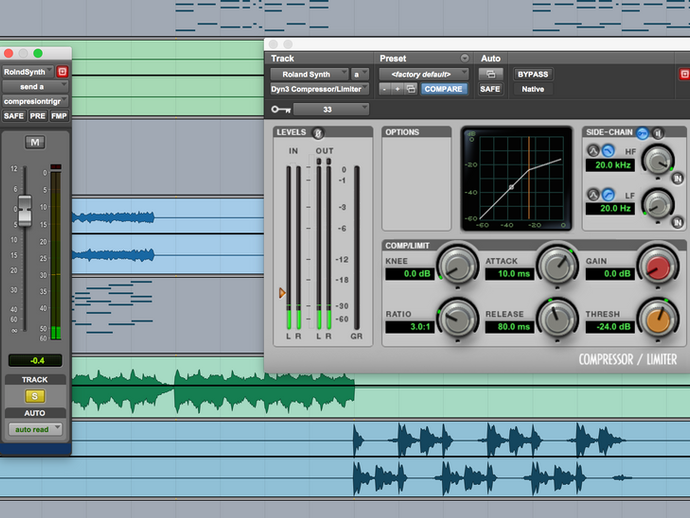Mute the send with M button
This screenshot has width=690, height=518.
[x=35, y=142]
